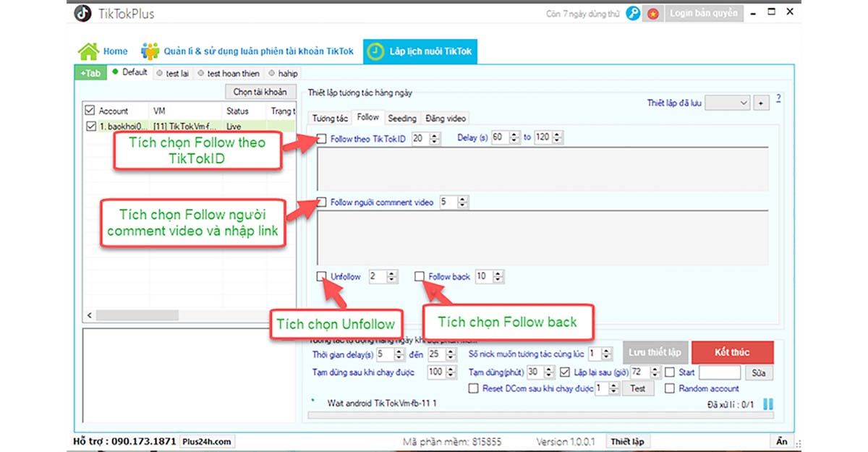Click the blue key license icon
This screenshot has height=452, width=868.
click(634, 13)
